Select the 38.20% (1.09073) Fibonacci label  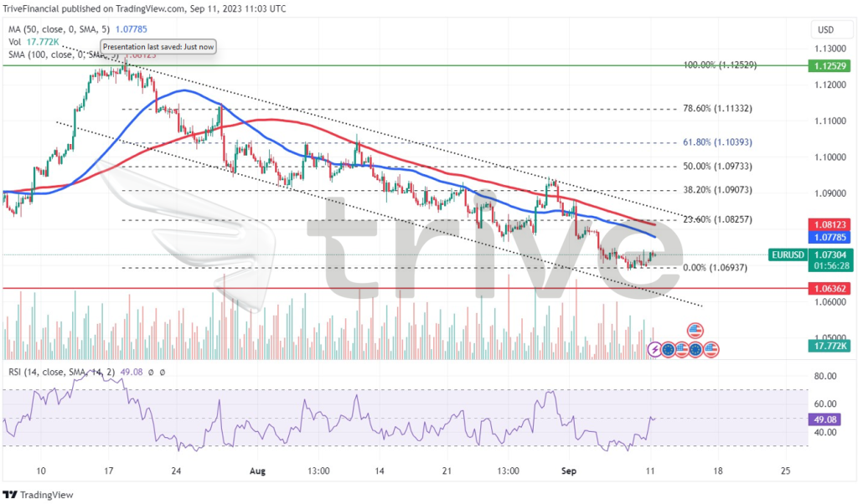[717, 190]
